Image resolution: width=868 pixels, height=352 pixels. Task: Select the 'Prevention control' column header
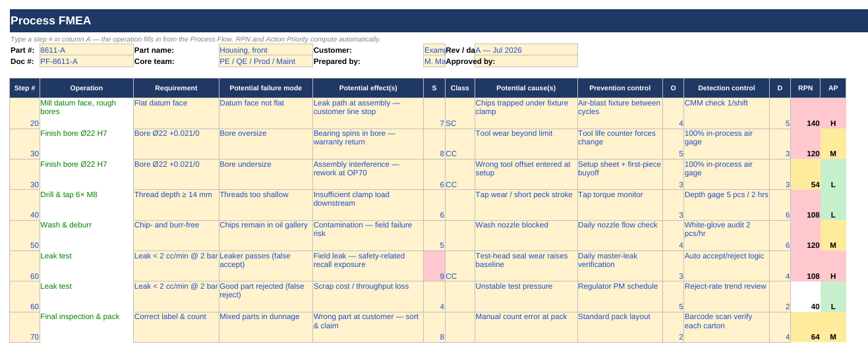[620, 88]
